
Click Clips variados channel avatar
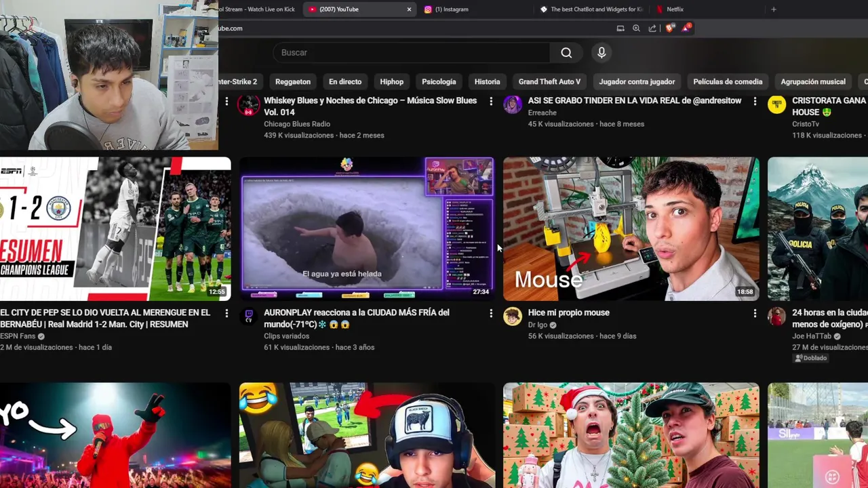coord(249,317)
